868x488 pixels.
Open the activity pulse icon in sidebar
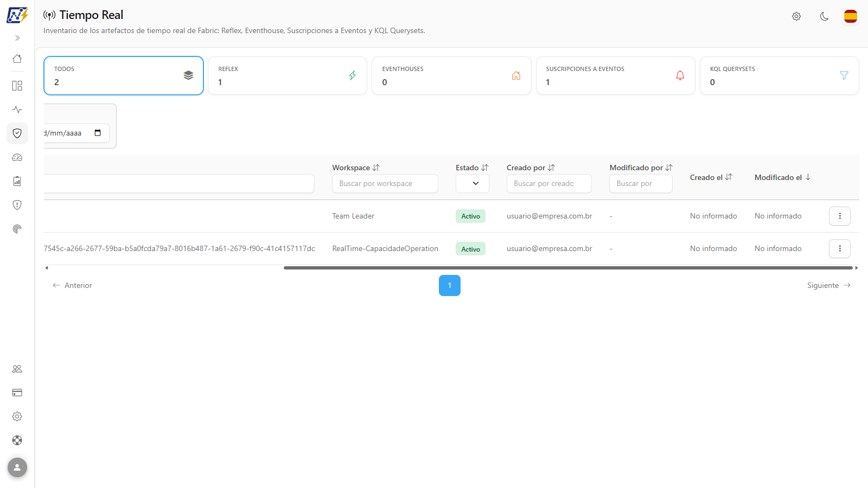pos(17,110)
